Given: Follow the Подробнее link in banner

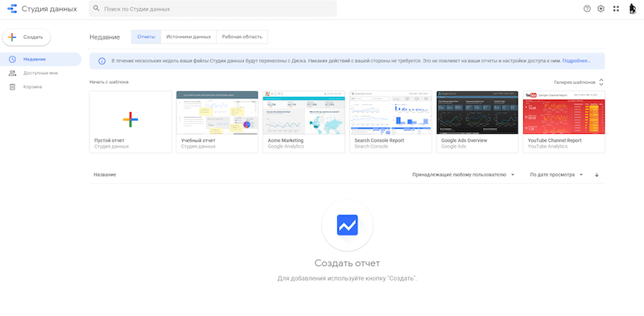Looking at the screenshot, I should pyautogui.click(x=576, y=61).
